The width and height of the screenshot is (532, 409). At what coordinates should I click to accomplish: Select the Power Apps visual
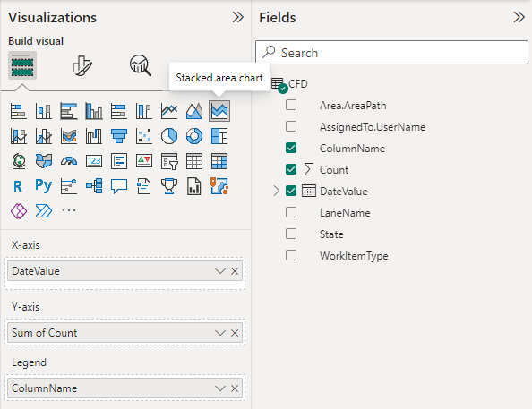point(18,211)
